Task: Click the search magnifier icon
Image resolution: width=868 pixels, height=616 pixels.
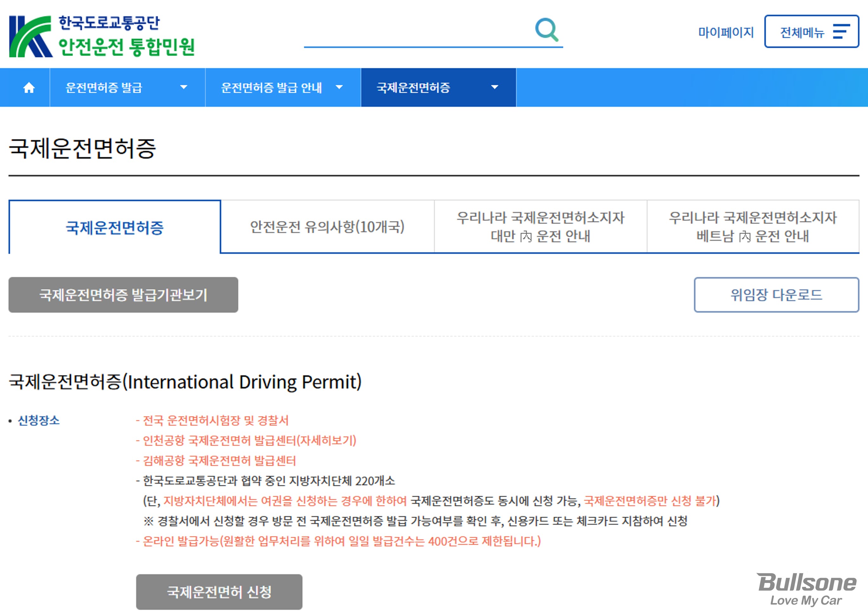Action: tap(546, 29)
